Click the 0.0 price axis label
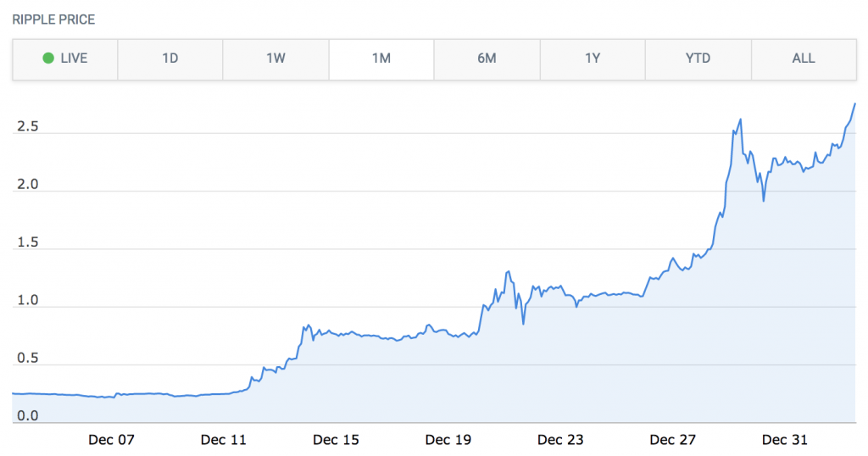 click(28, 415)
